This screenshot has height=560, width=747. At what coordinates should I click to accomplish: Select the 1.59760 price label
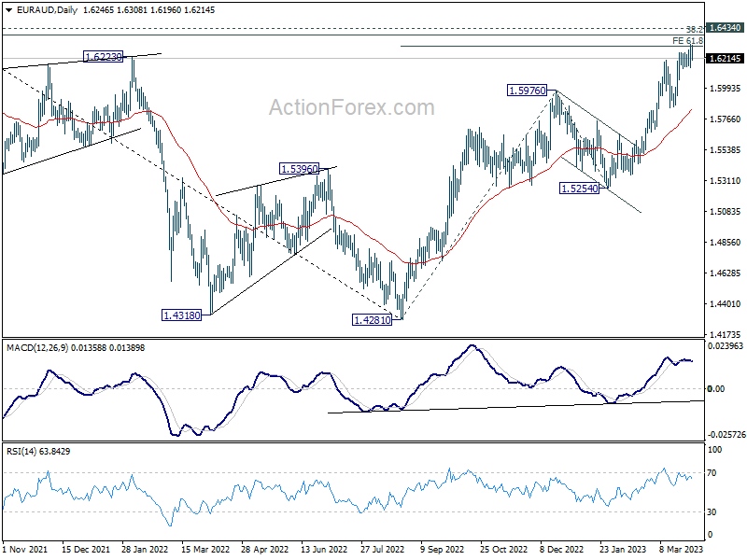click(x=528, y=90)
